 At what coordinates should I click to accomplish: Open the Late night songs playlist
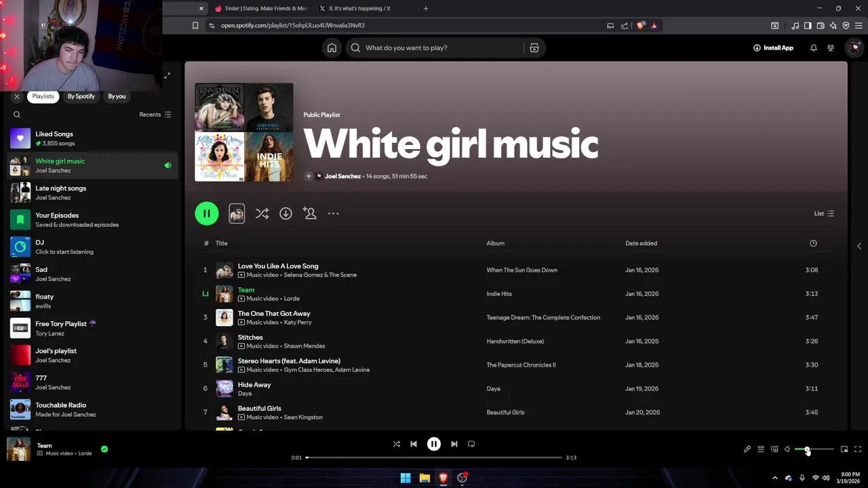(93, 192)
